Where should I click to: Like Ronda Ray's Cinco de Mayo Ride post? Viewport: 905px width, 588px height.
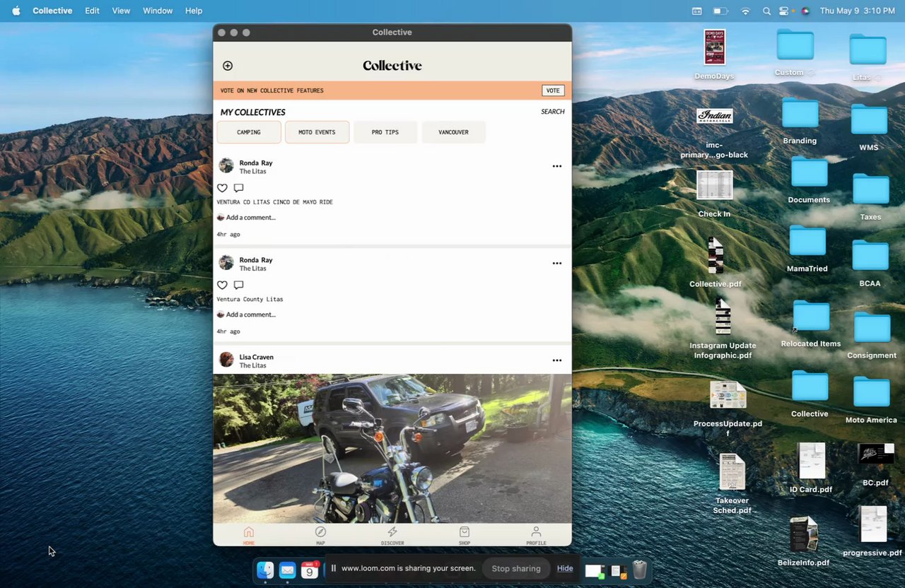pos(222,188)
